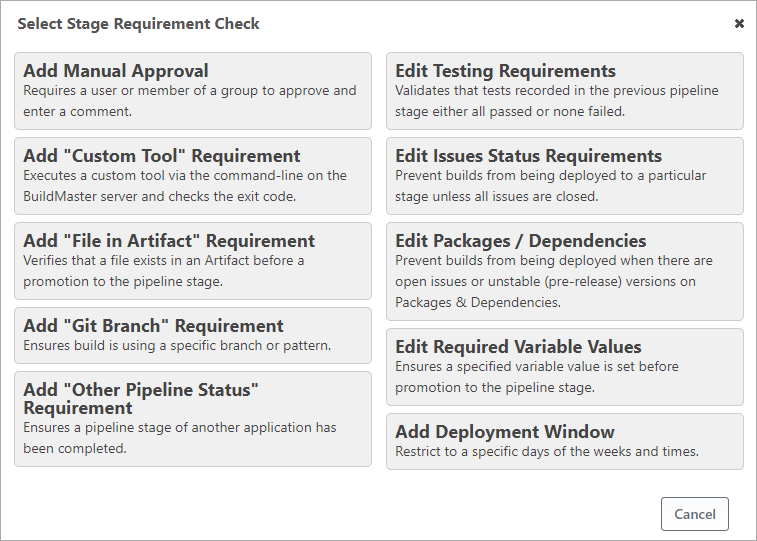The image size is (757, 541).
Task: Click the Cancel button
Action: pyautogui.click(x=694, y=514)
